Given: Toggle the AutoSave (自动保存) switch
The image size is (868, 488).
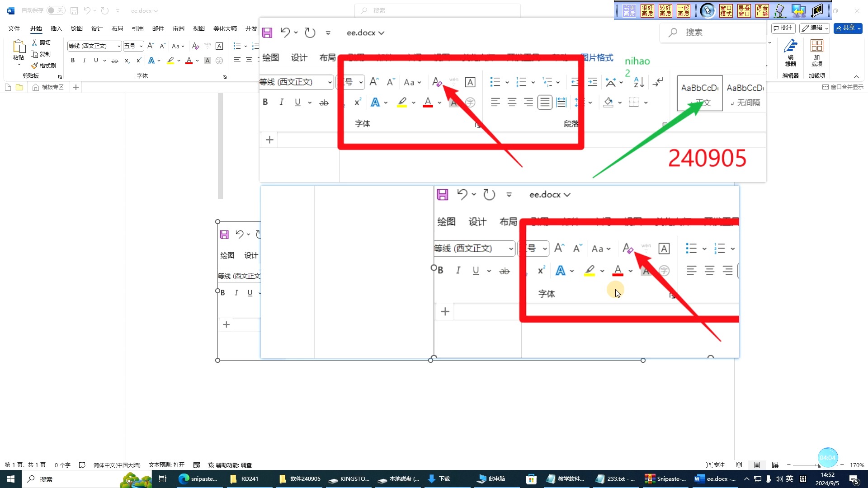Looking at the screenshot, I should [x=56, y=10].
